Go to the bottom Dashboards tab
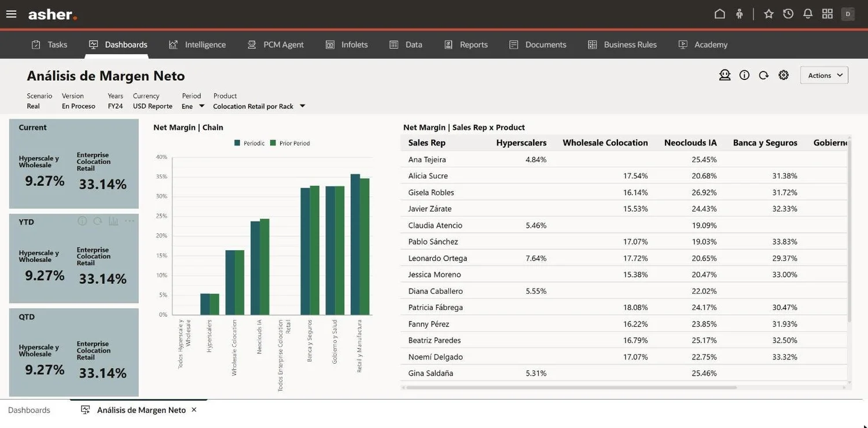 29,410
